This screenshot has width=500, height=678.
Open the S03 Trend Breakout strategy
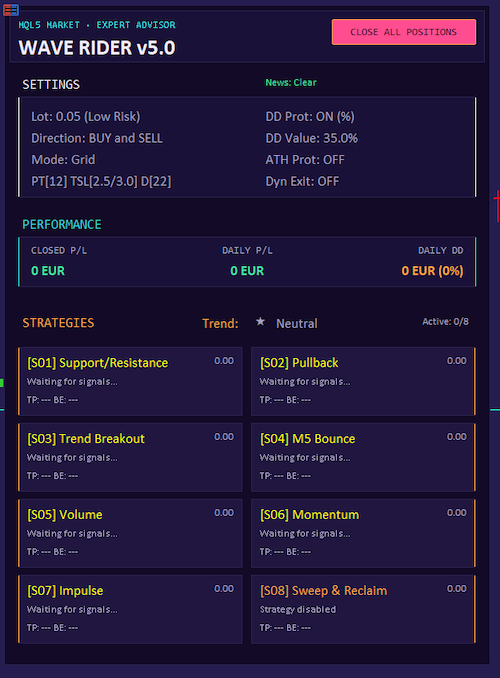(130, 457)
